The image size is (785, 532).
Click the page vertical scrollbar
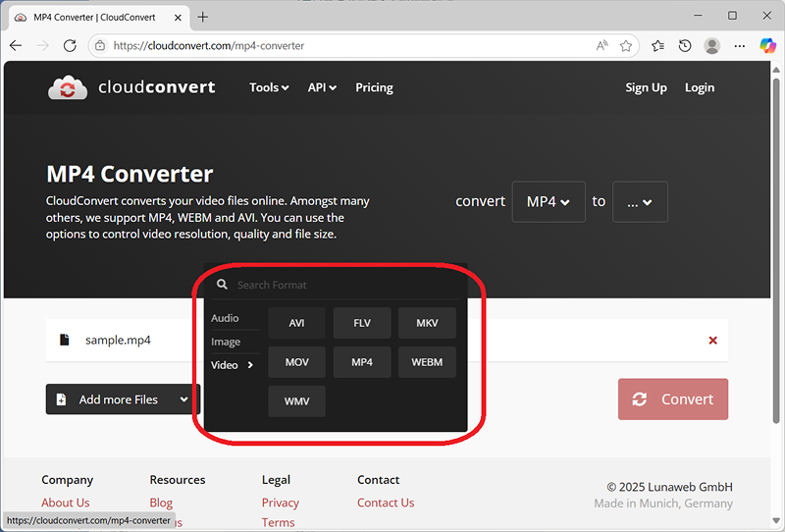(x=776, y=250)
